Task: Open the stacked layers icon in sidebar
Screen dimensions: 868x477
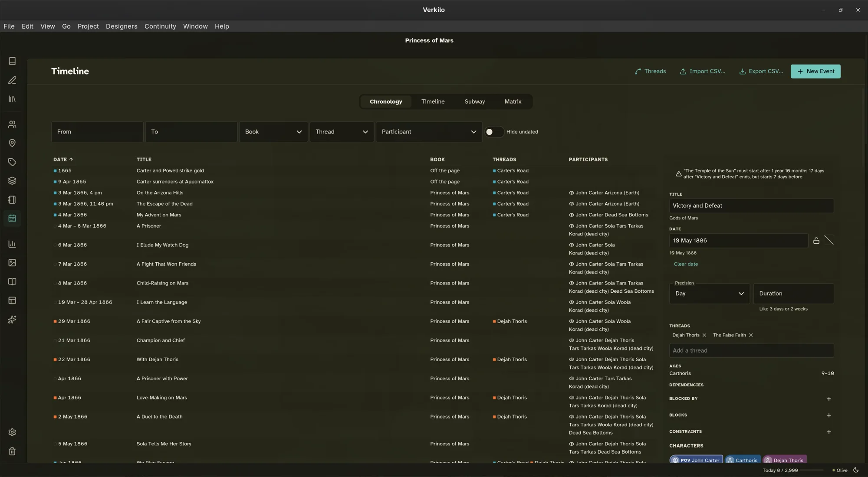Action: click(12, 181)
